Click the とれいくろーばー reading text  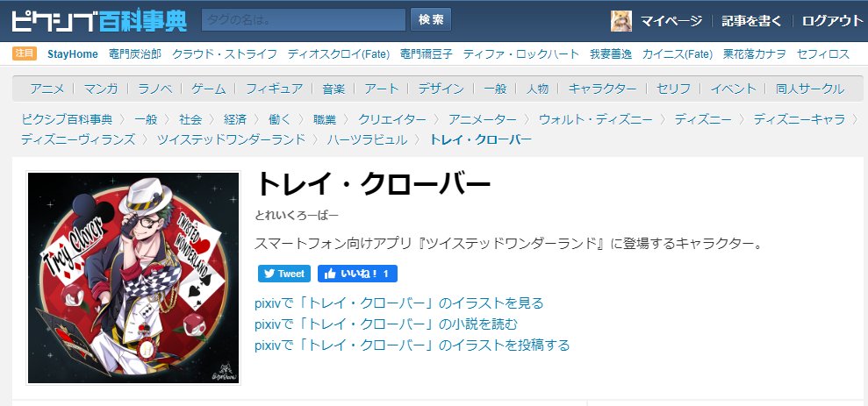tap(296, 216)
